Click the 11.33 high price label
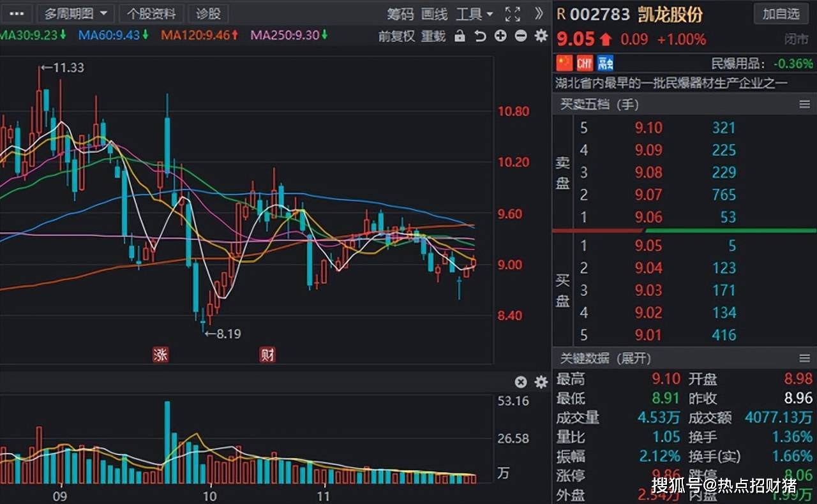 (x=68, y=67)
